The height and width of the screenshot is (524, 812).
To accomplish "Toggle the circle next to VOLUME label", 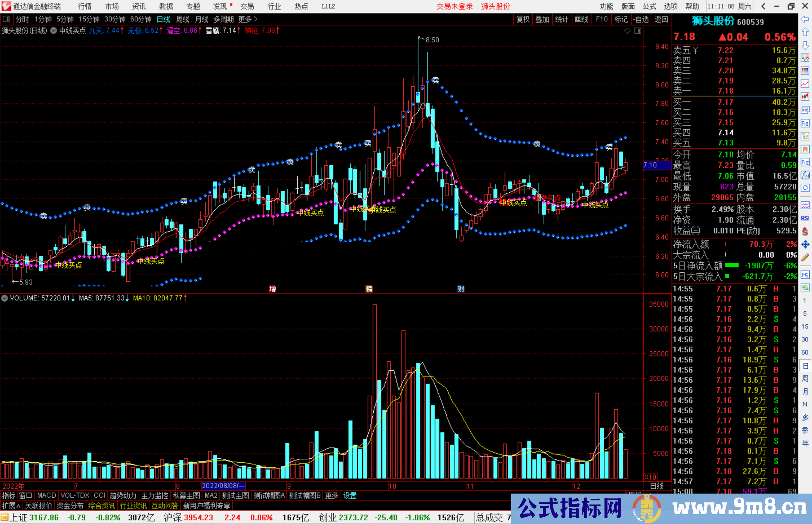I will point(5,298).
